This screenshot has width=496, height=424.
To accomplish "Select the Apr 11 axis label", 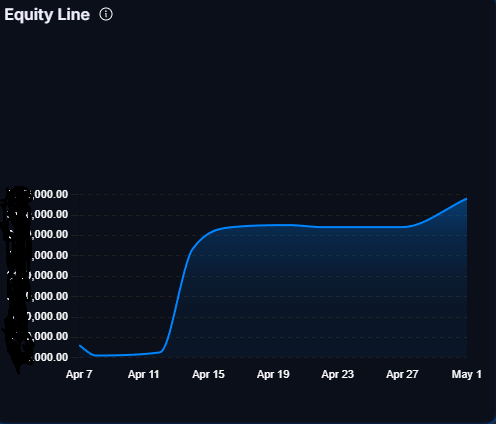I will 144,374.
